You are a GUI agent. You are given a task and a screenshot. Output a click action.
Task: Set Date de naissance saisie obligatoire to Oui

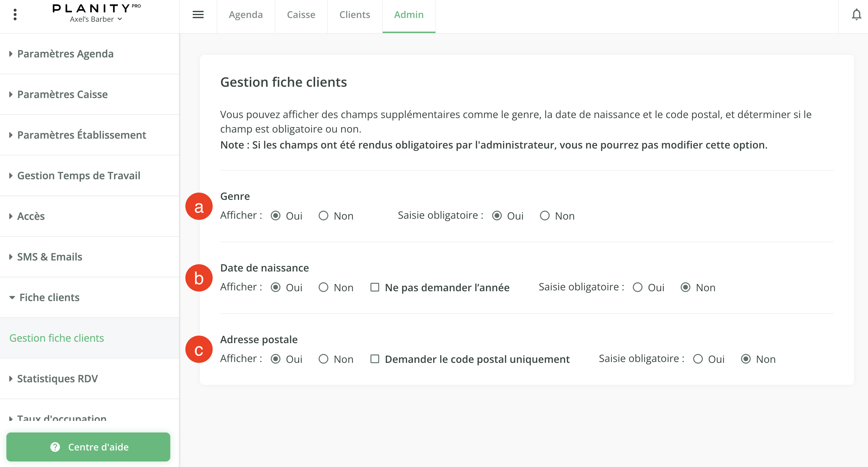point(637,287)
